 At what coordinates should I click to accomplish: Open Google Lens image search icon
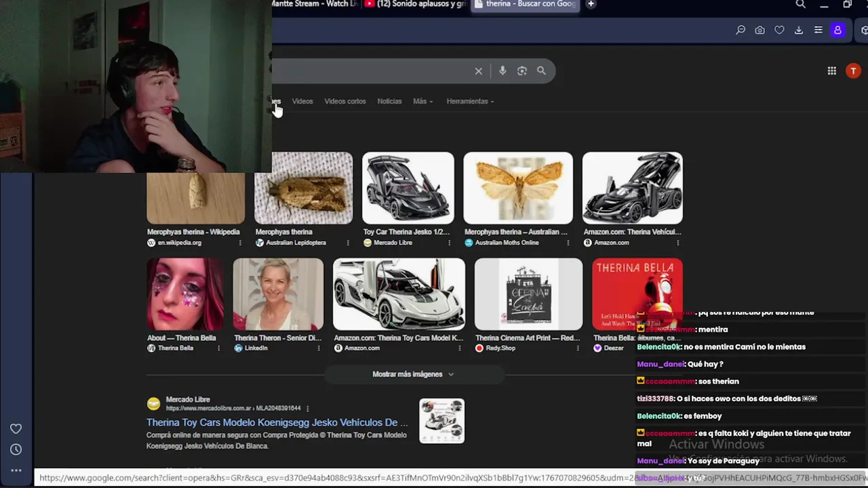coord(521,70)
